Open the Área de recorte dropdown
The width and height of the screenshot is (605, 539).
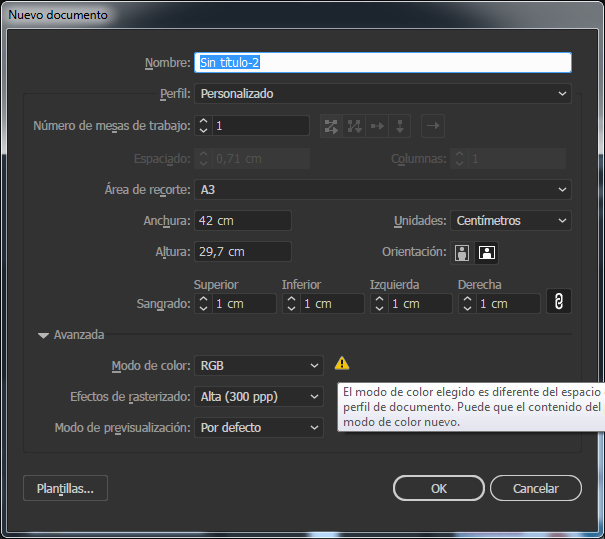383,190
